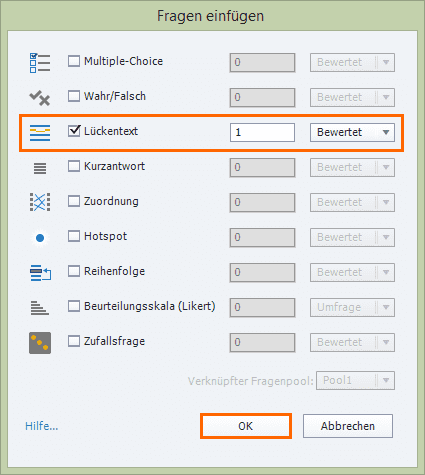Viewport: 425px width, 475px height.
Task: Click the Reihenfolge sequence icon
Action: point(40,273)
